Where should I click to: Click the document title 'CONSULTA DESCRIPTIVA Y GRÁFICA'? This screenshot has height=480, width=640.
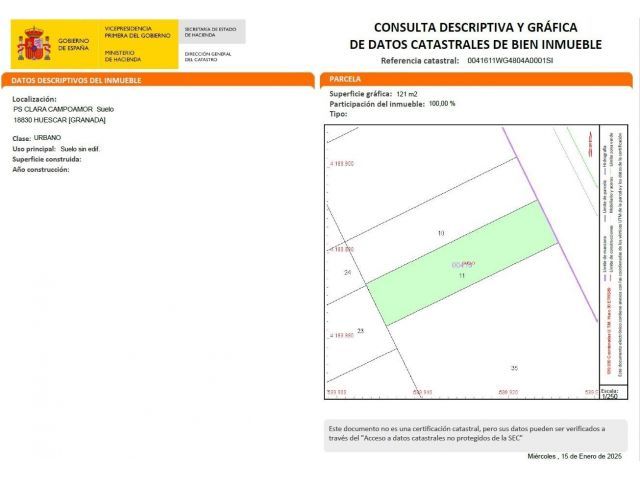tap(476, 27)
